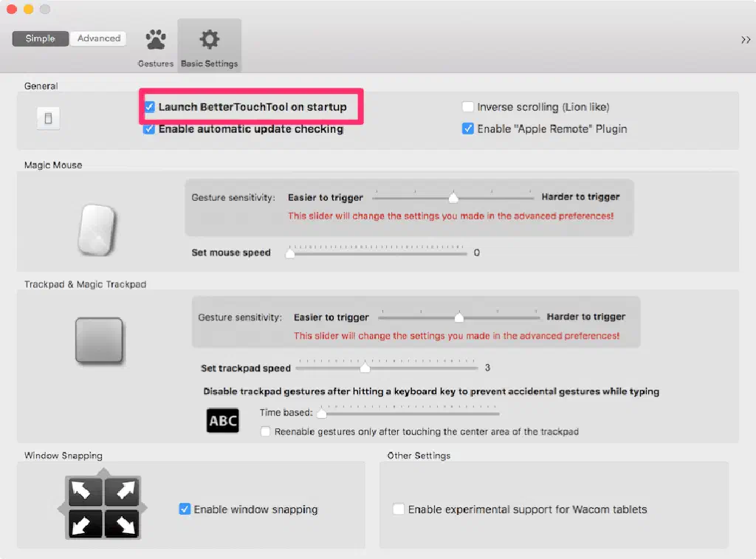Select the Basic Settings gear icon

click(x=210, y=41)
